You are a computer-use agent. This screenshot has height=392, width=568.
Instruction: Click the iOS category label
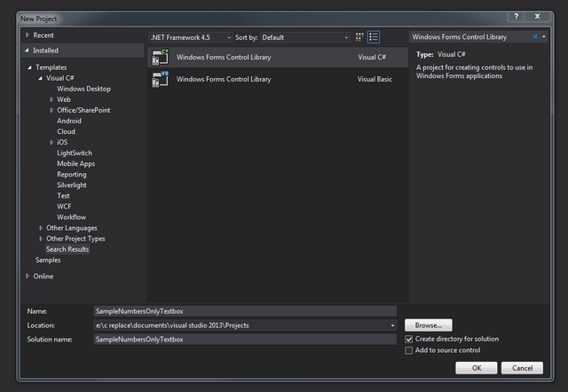click(x=62, y=142)
